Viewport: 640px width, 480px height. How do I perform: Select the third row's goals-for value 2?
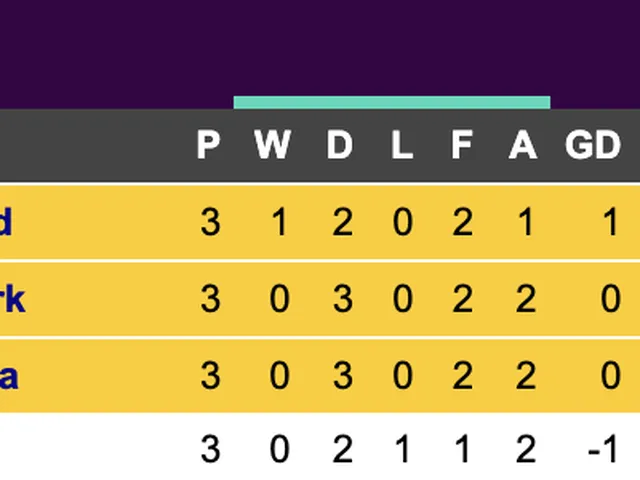462,376
